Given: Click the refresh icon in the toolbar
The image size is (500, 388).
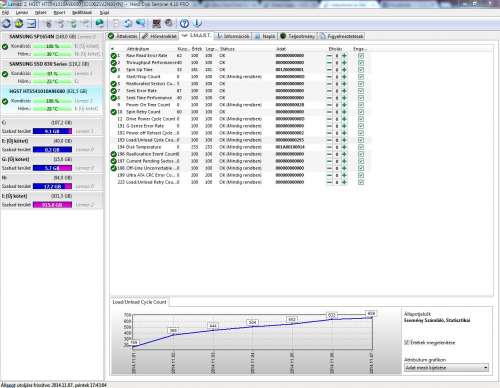Looking at the screenshot, I should click(6, 24).
